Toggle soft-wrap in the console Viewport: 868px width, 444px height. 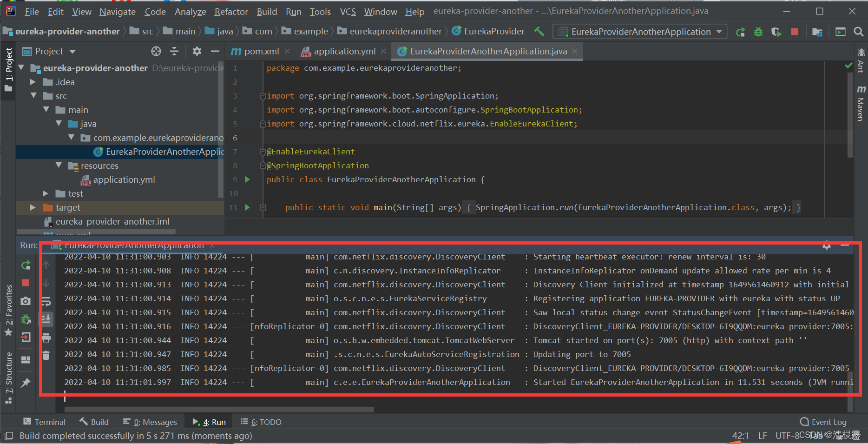(x=46, y=302)
